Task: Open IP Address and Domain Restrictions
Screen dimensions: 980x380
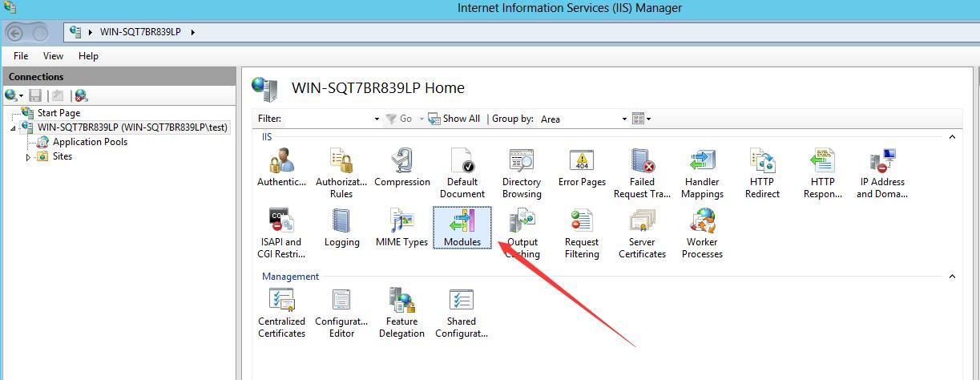Action: pos(881,173)
